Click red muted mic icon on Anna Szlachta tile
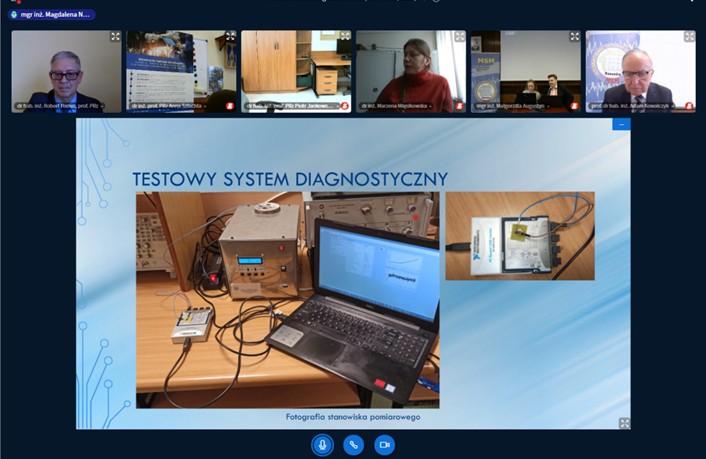Screen dimensions: 706x459 click(x=230, y=105)
